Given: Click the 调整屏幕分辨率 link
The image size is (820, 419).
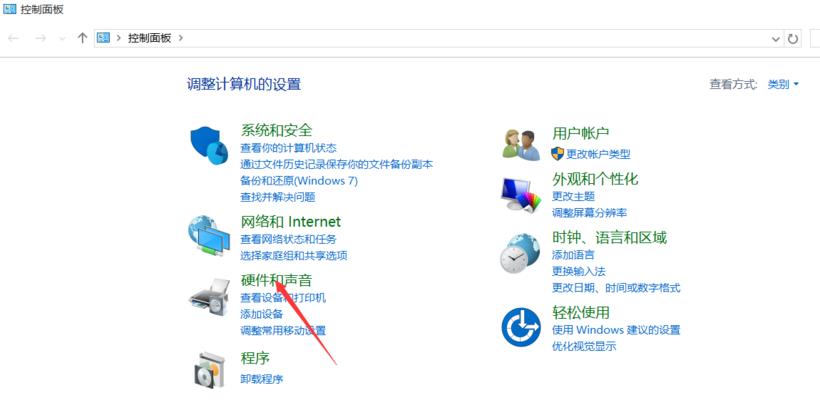Looking at the screenshot, I should point(589,212).
